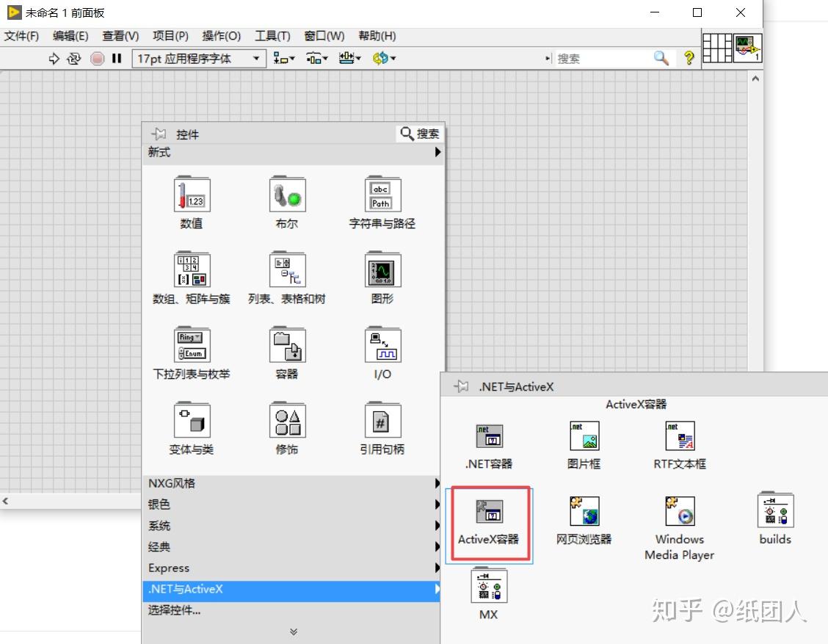Open the 文件(F) menu
Image resolution: width=828 pixels, height=644 pixels.
(x=21, y=36)
